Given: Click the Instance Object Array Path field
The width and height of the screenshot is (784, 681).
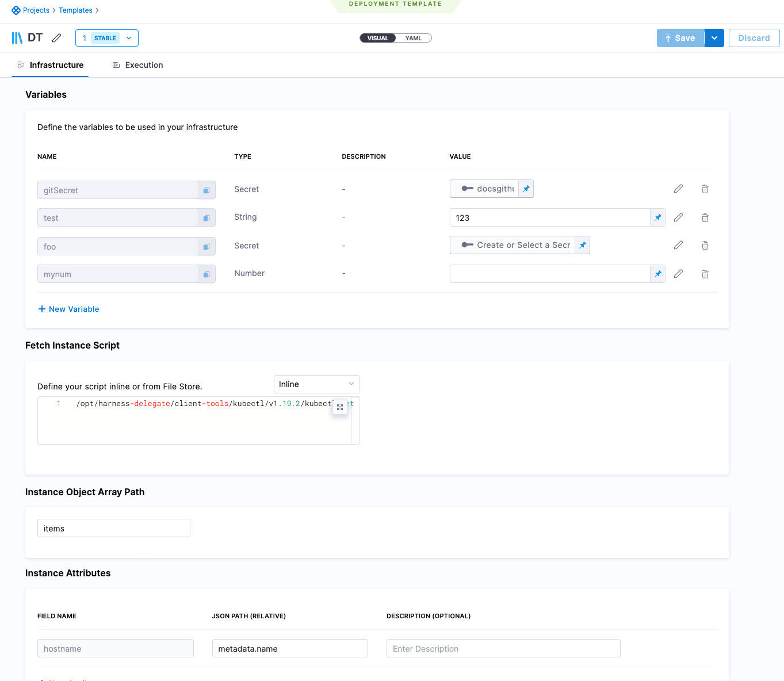Looking at the screenshot, I should tap(113, 528).
